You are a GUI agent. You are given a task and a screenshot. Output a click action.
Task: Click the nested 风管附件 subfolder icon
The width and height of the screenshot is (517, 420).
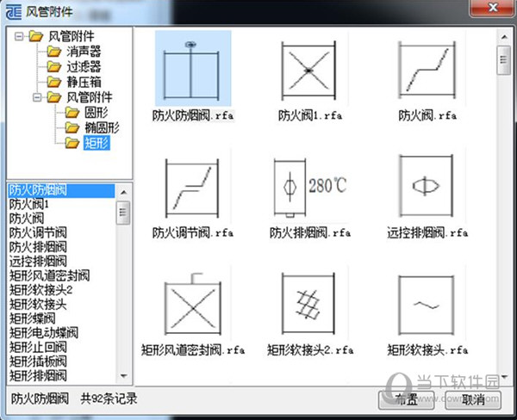[54, 97]
